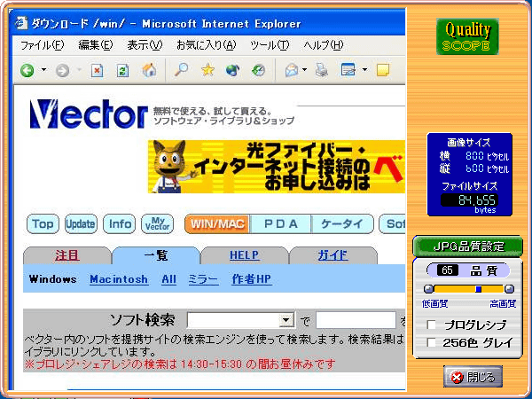Open the 表示(V) menu

coord(145,45)
